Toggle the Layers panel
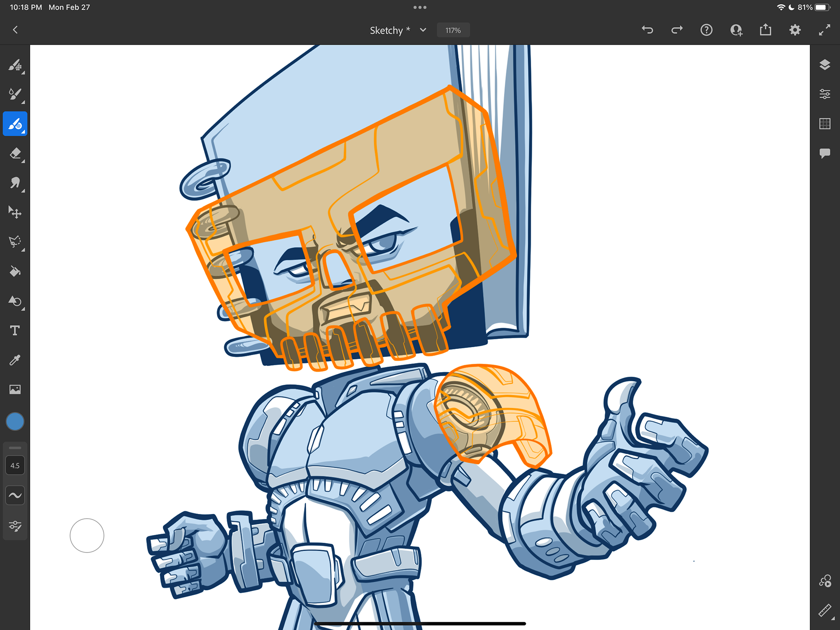Screen dimensions: 840x630 click(824, 65)
